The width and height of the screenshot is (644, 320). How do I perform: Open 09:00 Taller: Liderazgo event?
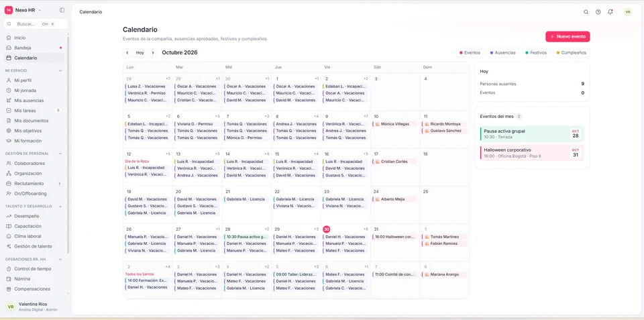click(296, 274)
